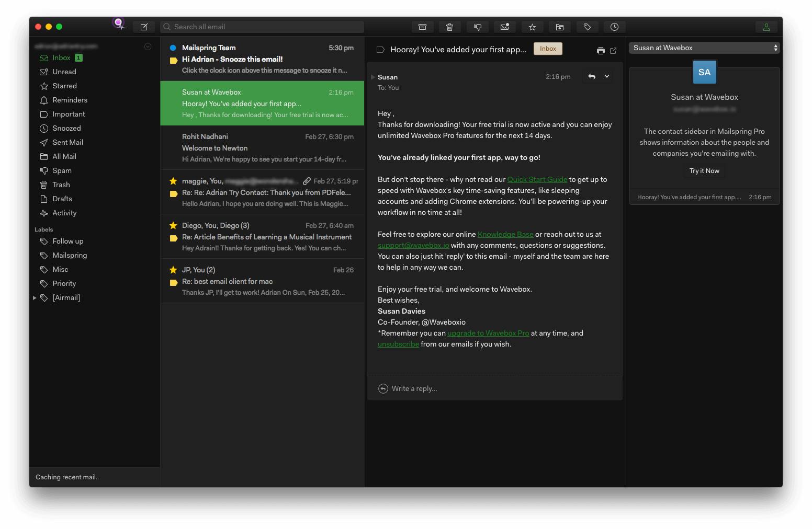Image resolution: width=812 pixels, height=529 pixels.
Task: Go to the Important folder
Action: (69, 114)
